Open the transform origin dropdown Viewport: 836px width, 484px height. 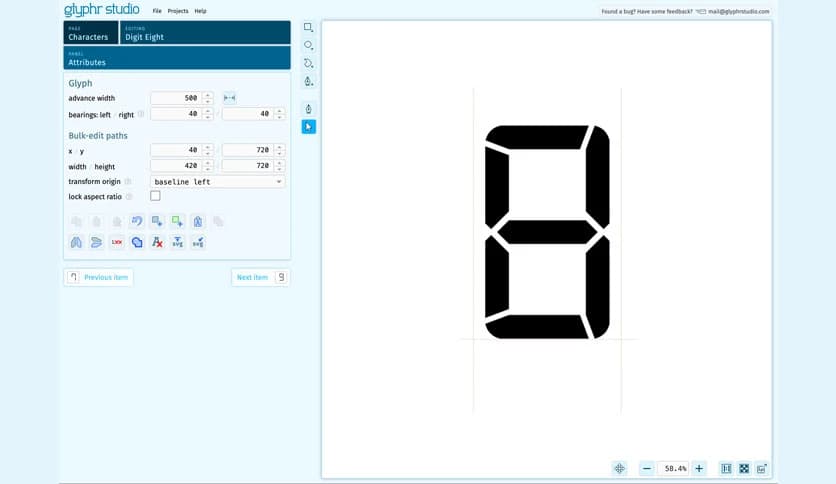click(x=218, y=182)
